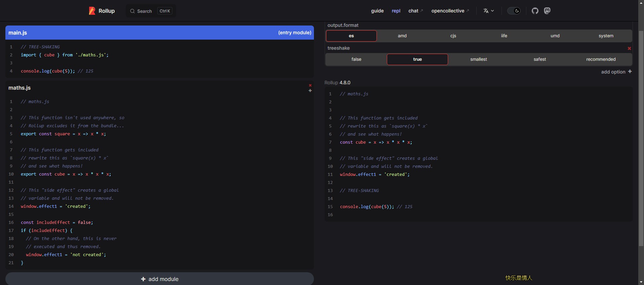Open the opencollective nav link
Viewport: 644px width, 285px height.
point(450,11)
